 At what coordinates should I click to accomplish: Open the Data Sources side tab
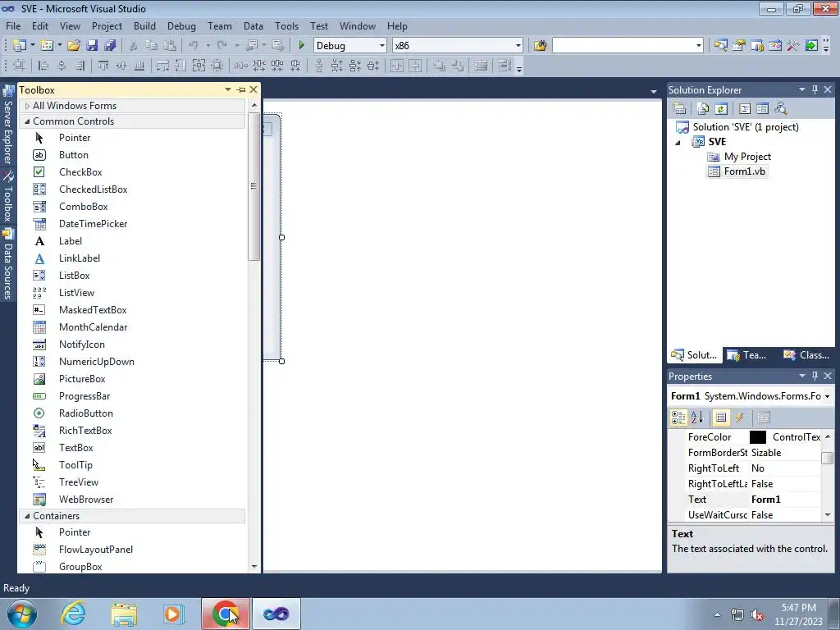click(x=8, y=264)
